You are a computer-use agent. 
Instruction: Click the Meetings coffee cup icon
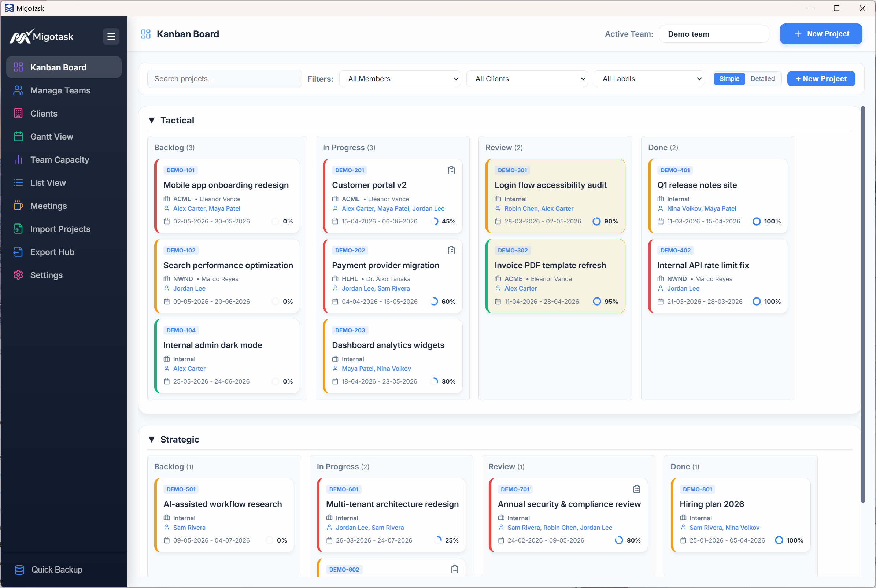[18, 206]
